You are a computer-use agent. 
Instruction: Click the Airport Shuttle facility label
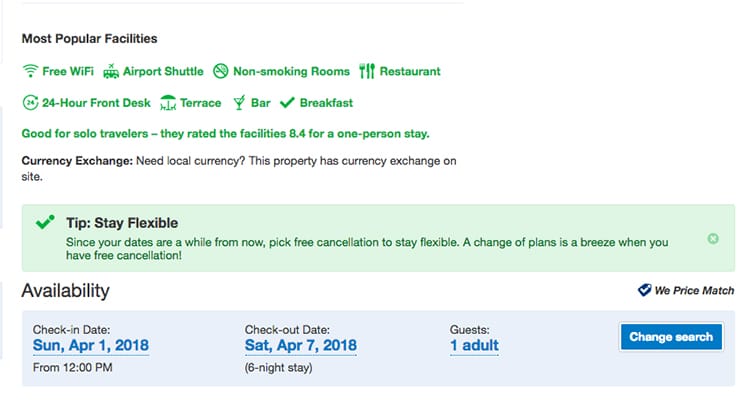click(x=163, y=71)
